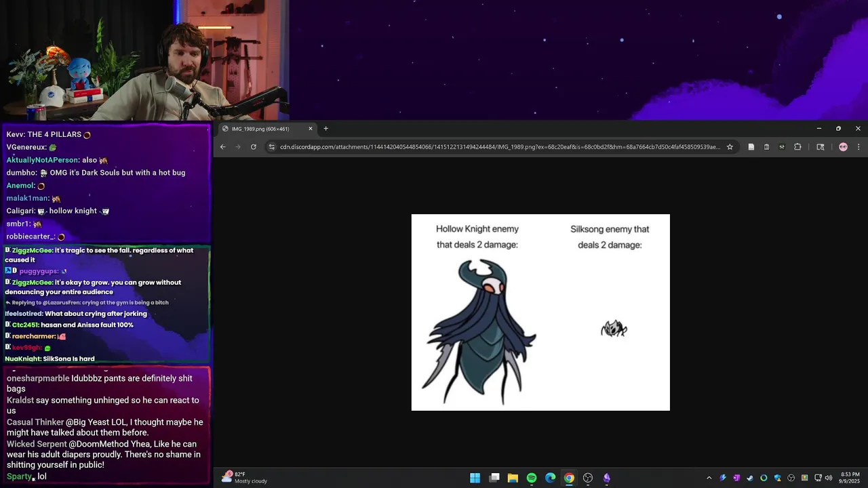The image size is (868, 488).
Task: Click Sparty's "lol" chat message
Action: [x=26, y=476]
